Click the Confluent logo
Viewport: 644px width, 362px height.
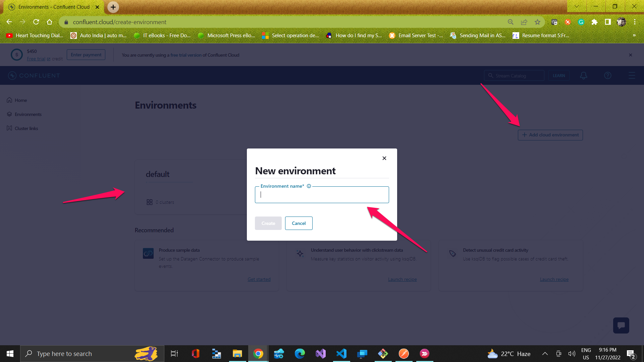coord(34,75)
